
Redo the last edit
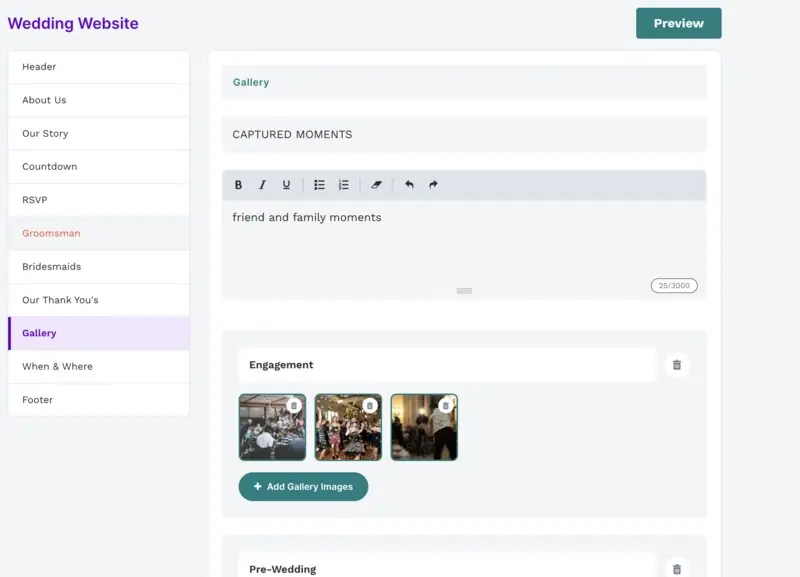coord(433,185)
